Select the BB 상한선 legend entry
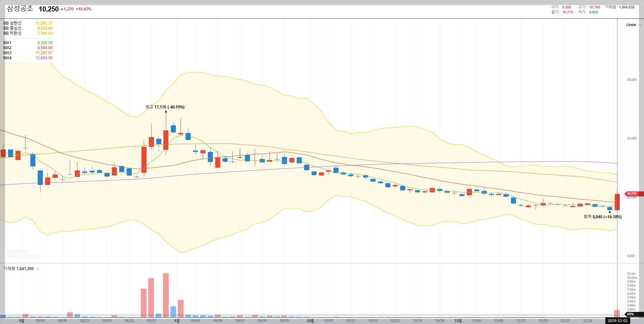 (12, 23)
